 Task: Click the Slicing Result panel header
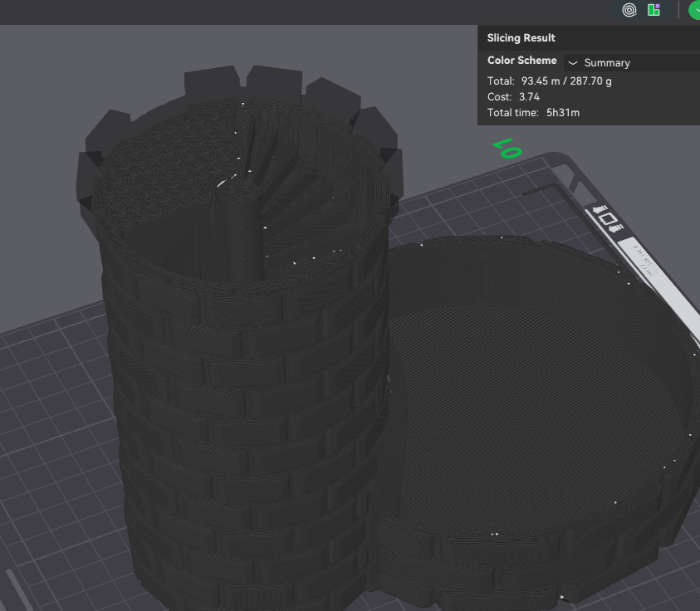pyautogui.click(x=521, y=38)
